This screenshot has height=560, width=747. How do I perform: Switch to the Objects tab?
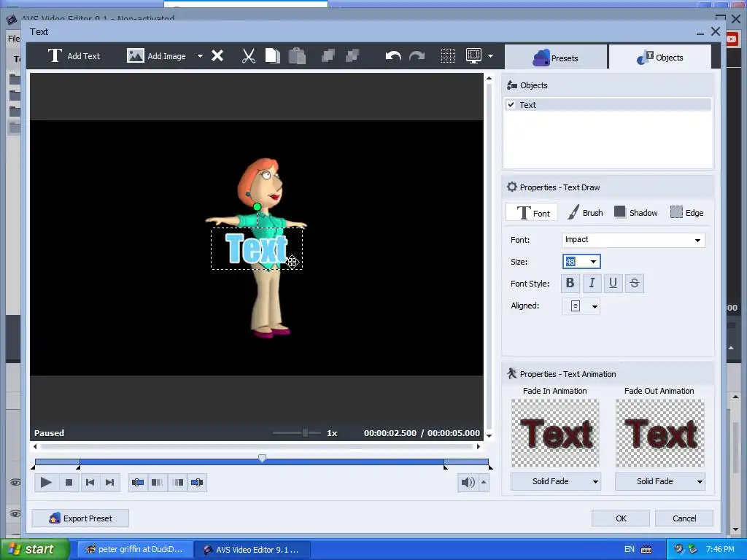point(659,58)
